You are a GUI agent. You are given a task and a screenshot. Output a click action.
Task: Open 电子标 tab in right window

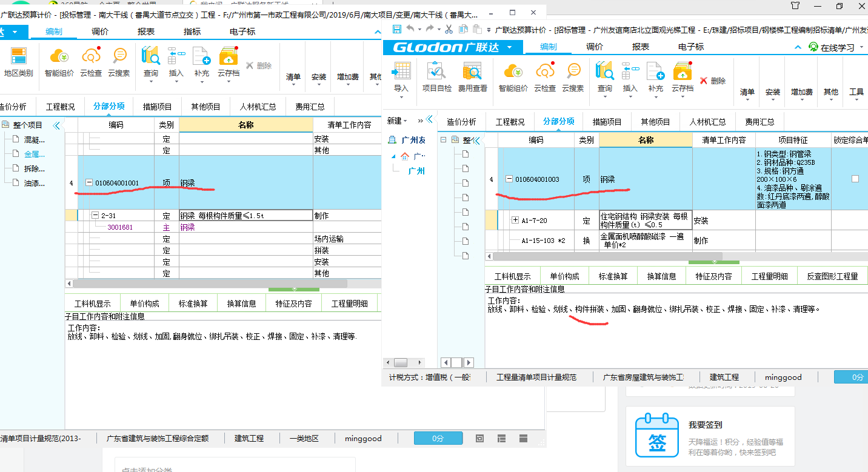pyautogui.click(x=691, y=47)
